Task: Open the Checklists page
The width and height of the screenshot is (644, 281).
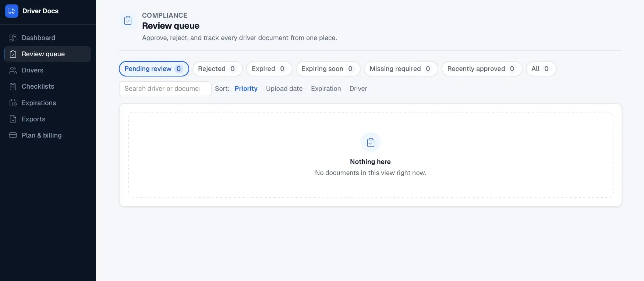Action: [47, 86]
